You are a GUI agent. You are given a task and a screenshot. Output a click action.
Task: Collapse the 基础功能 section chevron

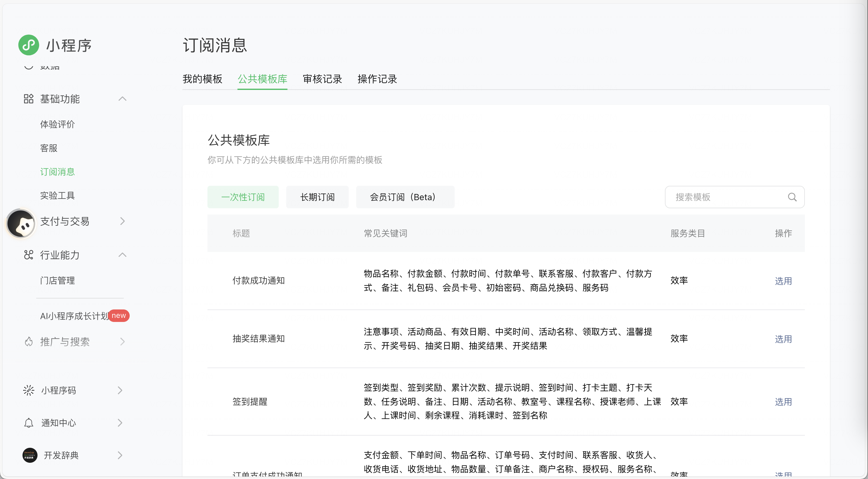122,99
